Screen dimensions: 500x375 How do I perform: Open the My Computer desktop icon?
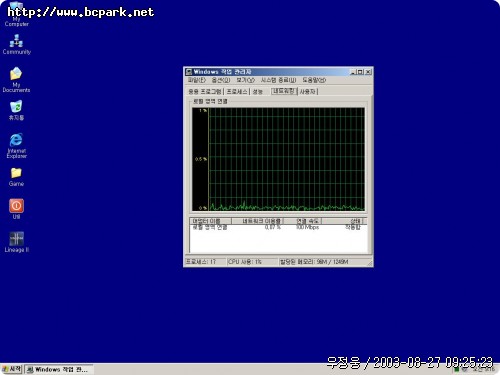16,13
